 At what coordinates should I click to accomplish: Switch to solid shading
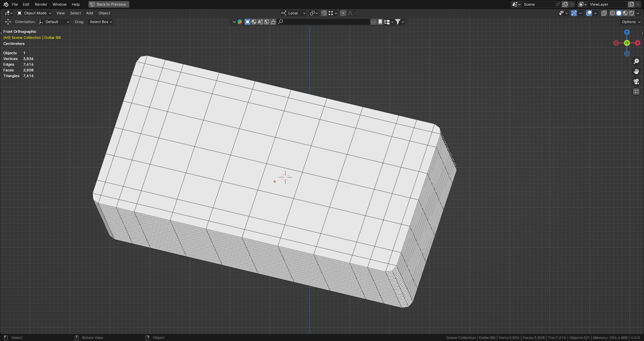pyautogui.click(x=619, y=13)
